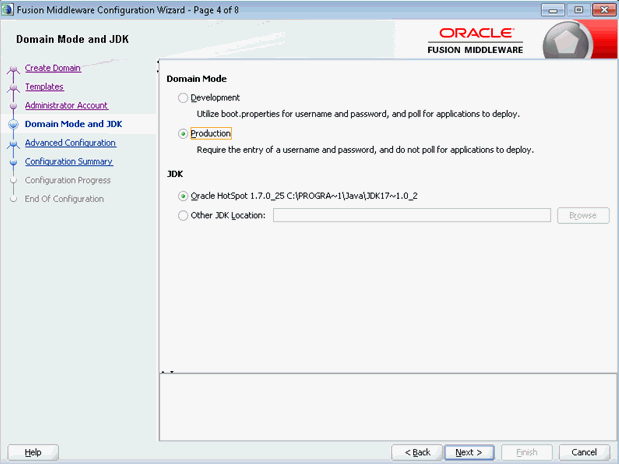
Task: Jump to the Administrator Account step
Action: pos(66,105)
